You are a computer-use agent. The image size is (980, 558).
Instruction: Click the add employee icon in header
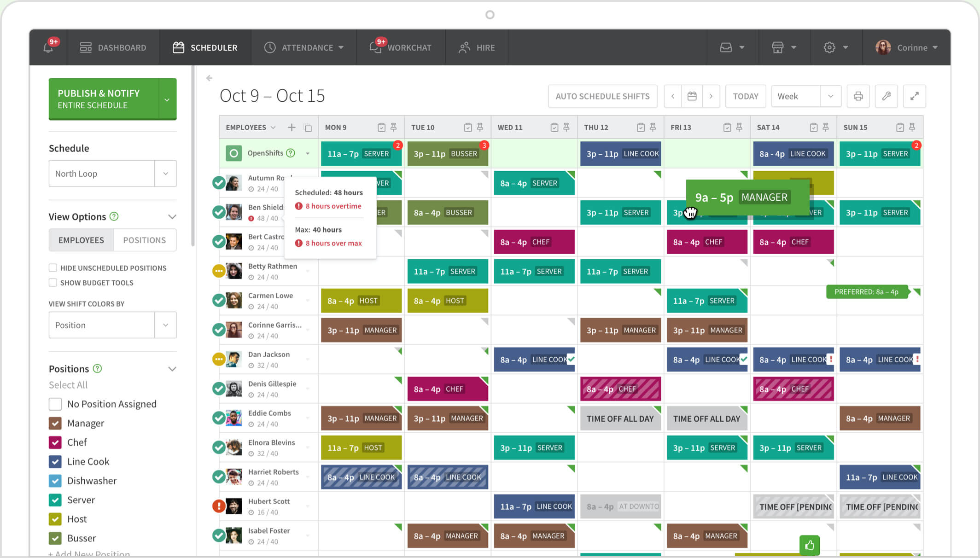tap(292, 127)
